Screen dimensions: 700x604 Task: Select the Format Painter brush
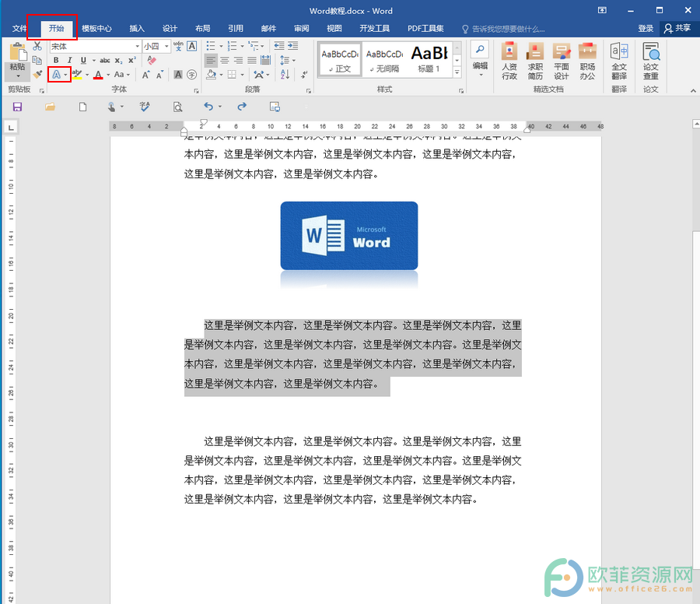[x=37, y=74]
